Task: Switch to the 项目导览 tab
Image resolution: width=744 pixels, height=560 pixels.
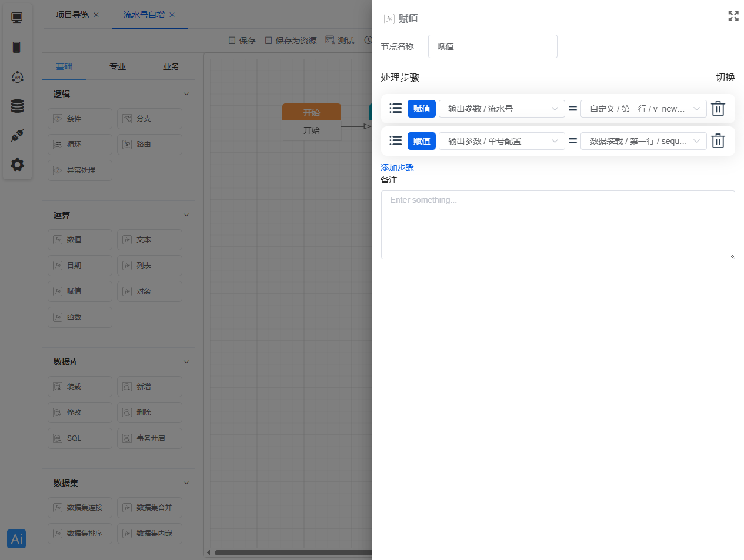Action: 72,15
